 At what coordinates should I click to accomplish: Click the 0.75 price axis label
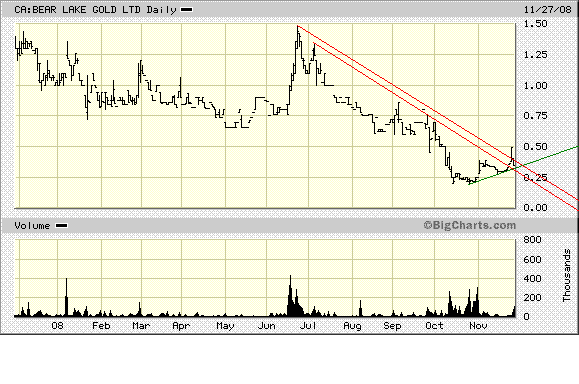point(535,116)
